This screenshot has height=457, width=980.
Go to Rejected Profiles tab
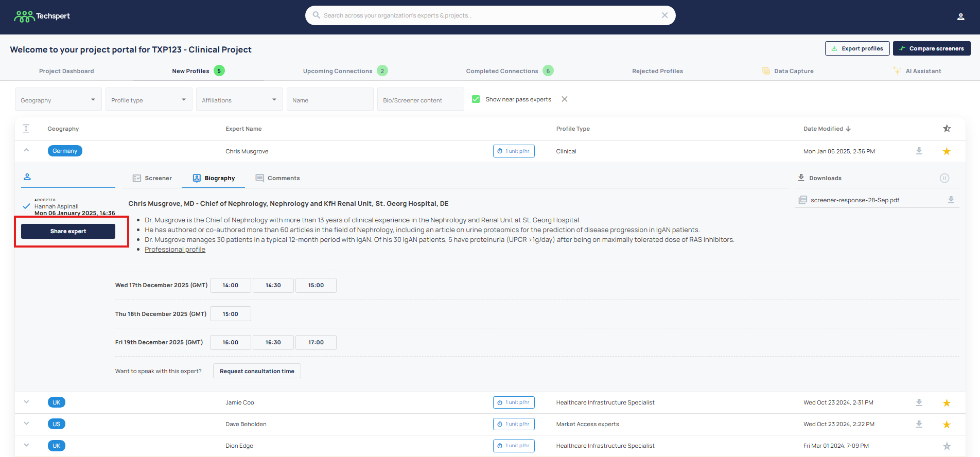click(657, 71)
